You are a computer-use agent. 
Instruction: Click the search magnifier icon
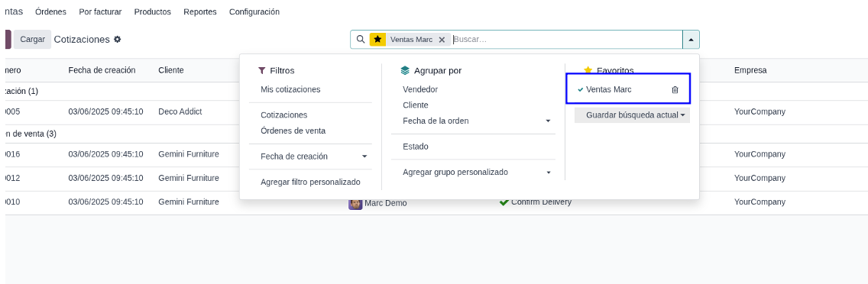point(361,39)
